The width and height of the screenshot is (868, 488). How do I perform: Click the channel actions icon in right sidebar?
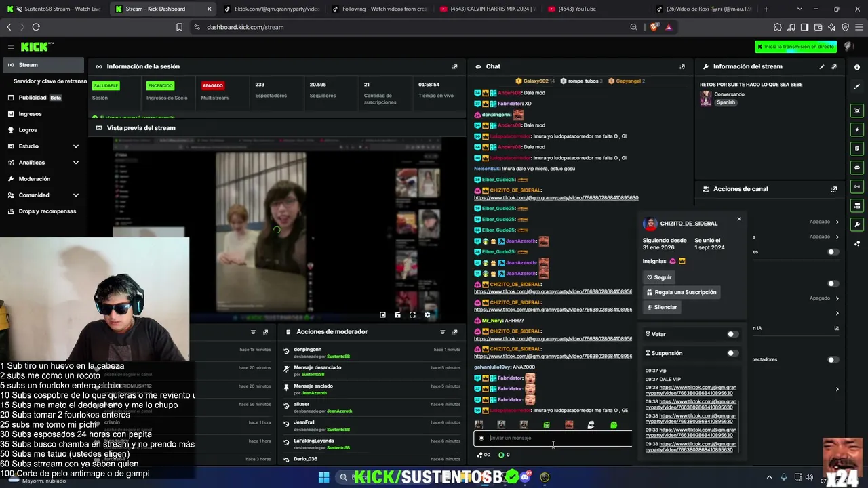pyautogui.click(x=857, y=205)
